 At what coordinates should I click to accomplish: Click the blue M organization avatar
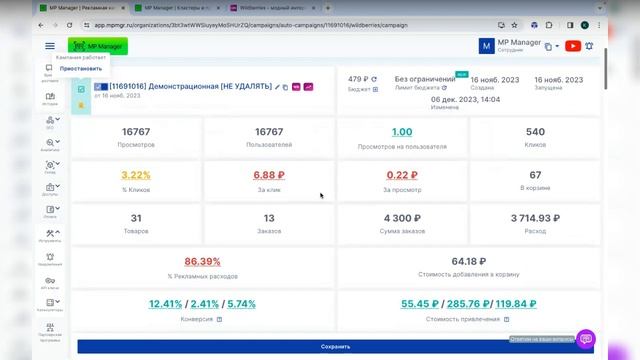pyautogui.click(x=487, y=46)
